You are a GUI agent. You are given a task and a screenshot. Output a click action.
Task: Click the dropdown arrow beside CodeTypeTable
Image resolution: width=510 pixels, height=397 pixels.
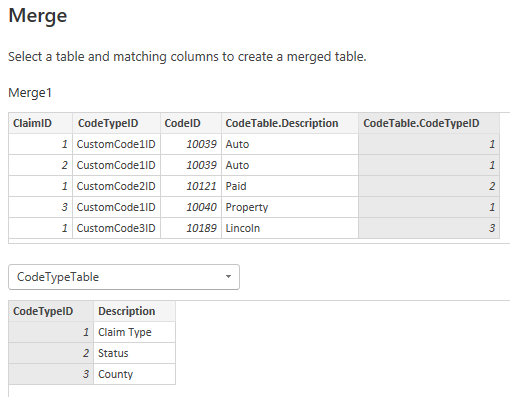click(x=228, y=277)
